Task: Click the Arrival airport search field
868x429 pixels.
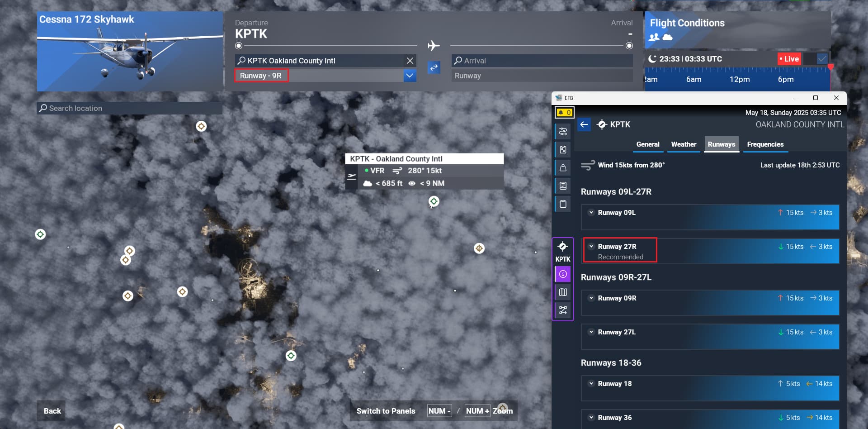Action: click(x=542, y=61)
